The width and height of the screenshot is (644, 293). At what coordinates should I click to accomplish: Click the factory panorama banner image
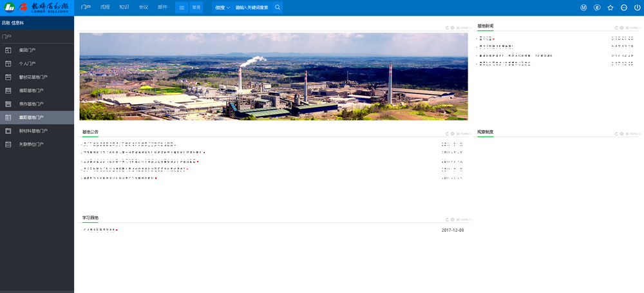pyautogui.click(x=274, y=77)
